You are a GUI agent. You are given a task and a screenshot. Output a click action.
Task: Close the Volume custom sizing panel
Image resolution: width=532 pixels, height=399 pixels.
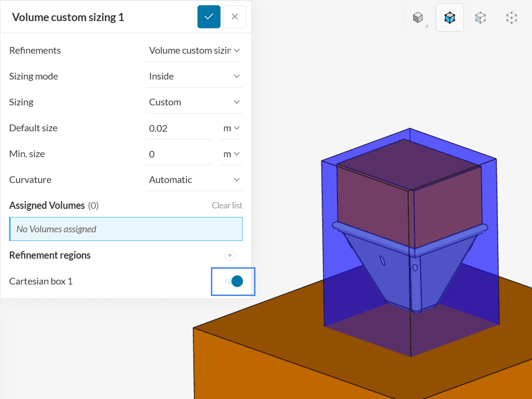pos(235,17)
